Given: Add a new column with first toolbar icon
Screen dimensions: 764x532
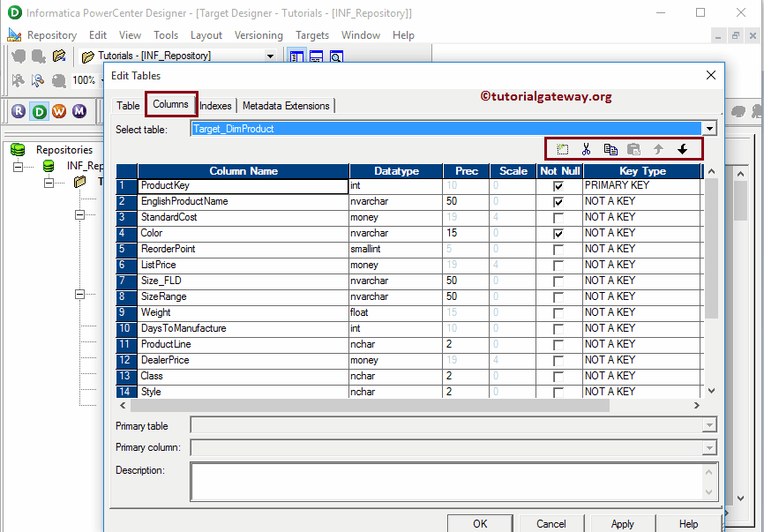Looking at the screenshot, I should pyautogui.click(x=562, y=148).
